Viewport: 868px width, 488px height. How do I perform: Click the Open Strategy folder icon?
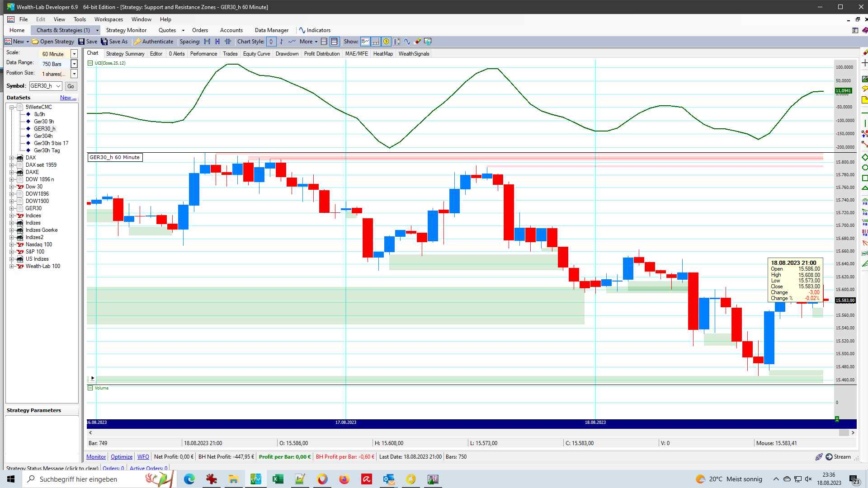35,42
